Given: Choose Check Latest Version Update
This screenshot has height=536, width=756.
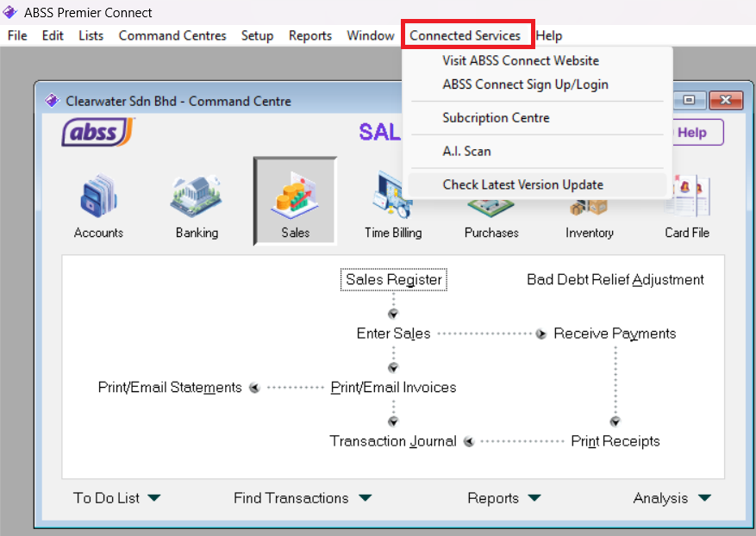Looking at the screenshot, I should click(x=522, y=184).
